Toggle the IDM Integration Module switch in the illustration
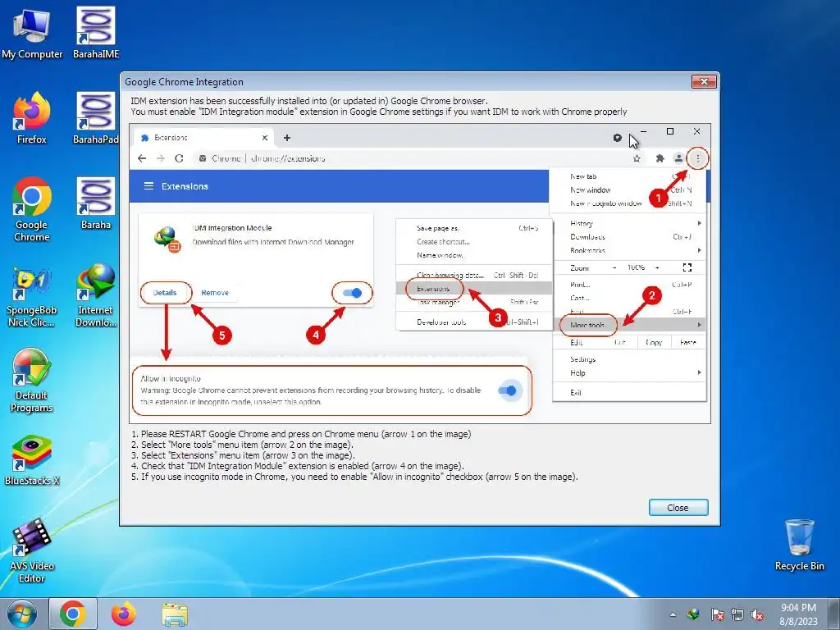The height and width of the screenshot is (630, 840). tap(352, 293)
